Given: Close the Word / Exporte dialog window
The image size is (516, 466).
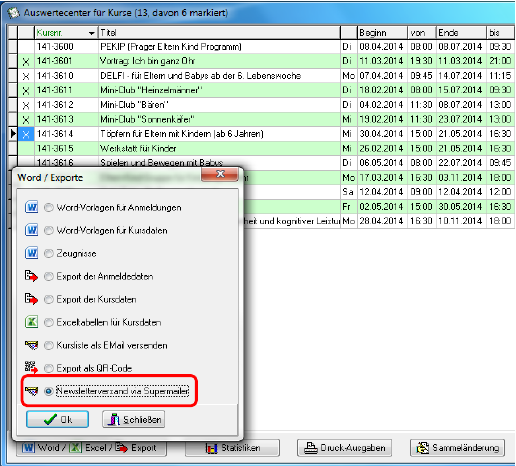Looking at the screenshot, I should [x=220, y=174].
